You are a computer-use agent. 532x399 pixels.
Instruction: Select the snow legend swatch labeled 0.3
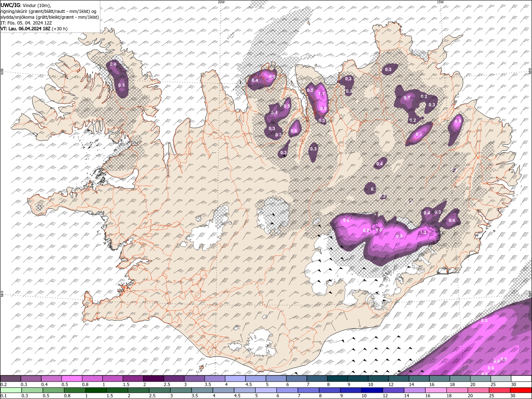31,379
